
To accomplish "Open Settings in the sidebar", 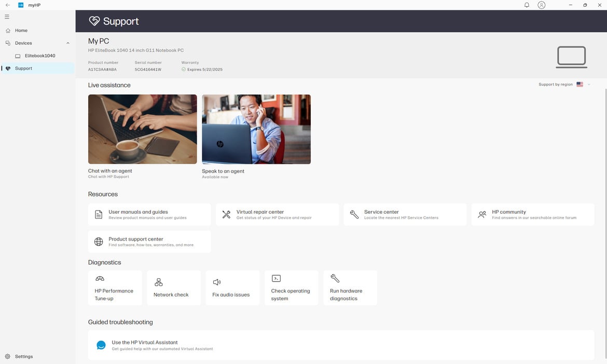I will coord(37,356).
